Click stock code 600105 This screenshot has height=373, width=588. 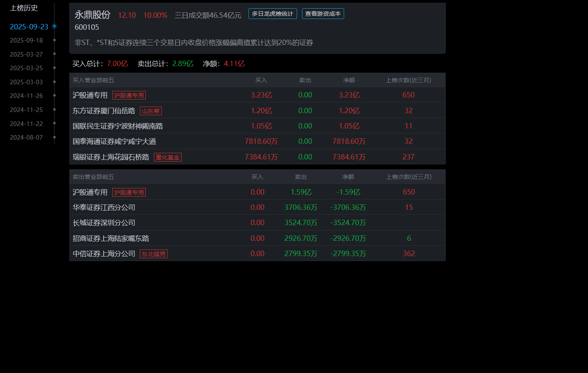coord(87,27)
